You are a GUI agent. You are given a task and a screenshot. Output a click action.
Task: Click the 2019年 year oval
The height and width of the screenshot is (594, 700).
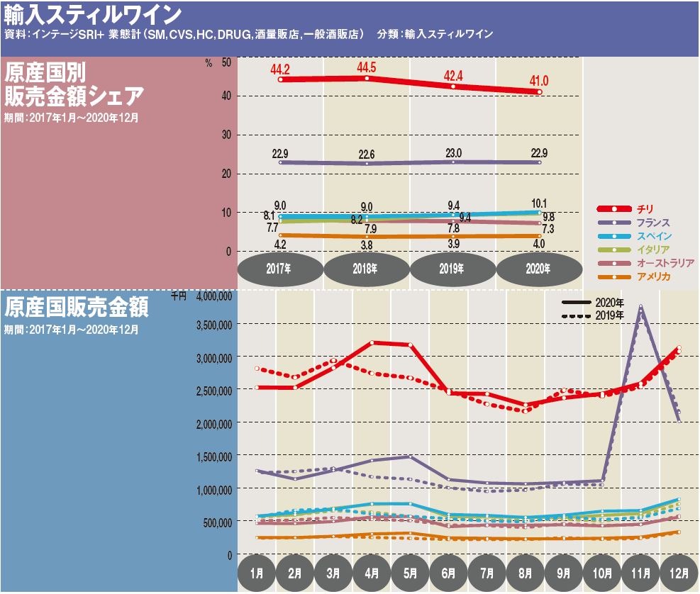click(x=452, y=270)
